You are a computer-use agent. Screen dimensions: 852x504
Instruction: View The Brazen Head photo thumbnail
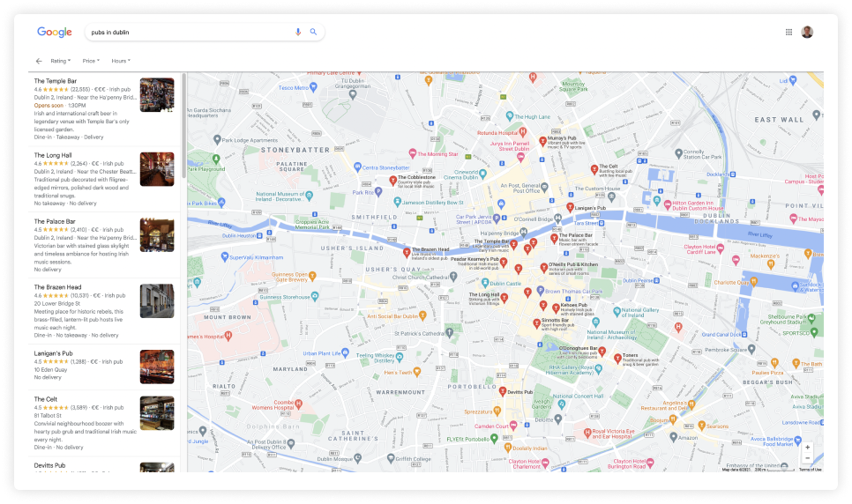(x=157, y=300)
